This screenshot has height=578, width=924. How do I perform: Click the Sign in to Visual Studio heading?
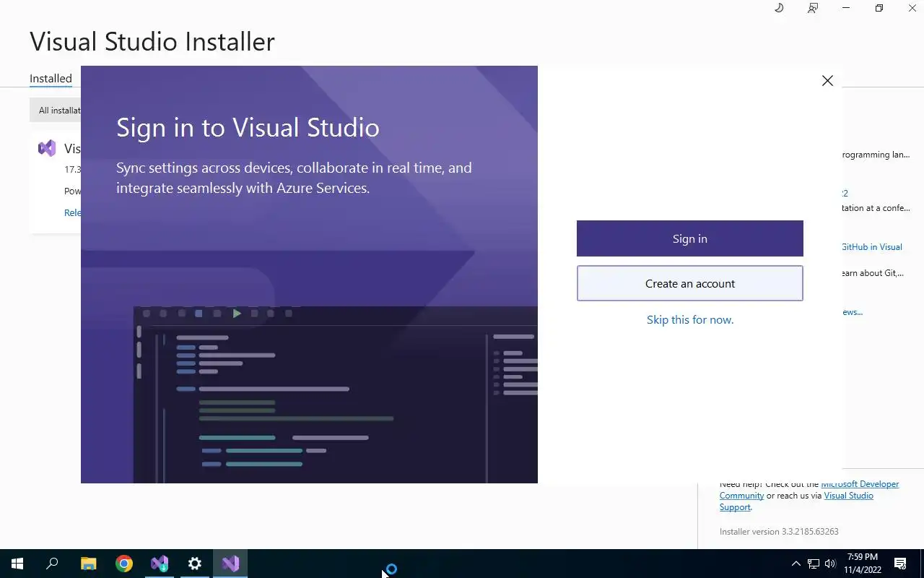pos(248,127)
